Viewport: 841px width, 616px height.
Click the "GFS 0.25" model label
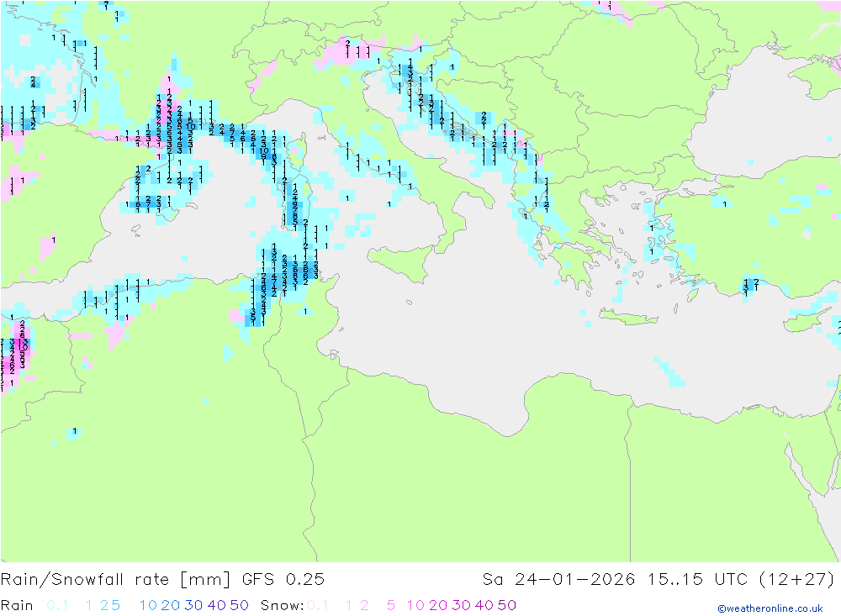[283, 580]
